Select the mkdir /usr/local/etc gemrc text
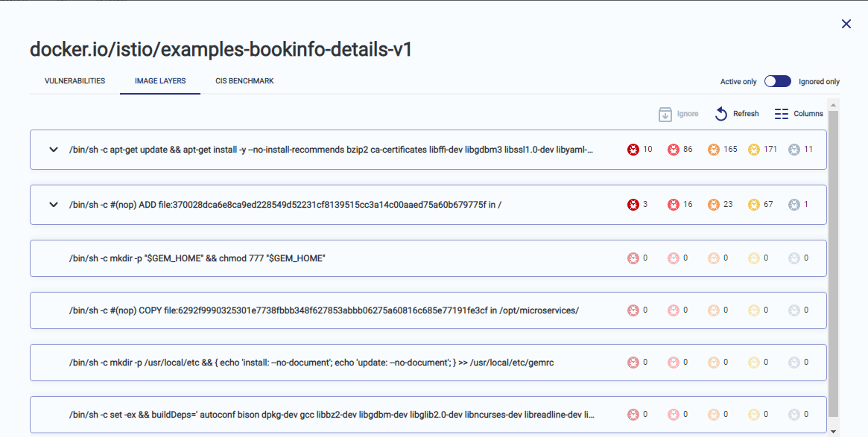This screenshot has width=868, height=437. (x=311, y=363)
